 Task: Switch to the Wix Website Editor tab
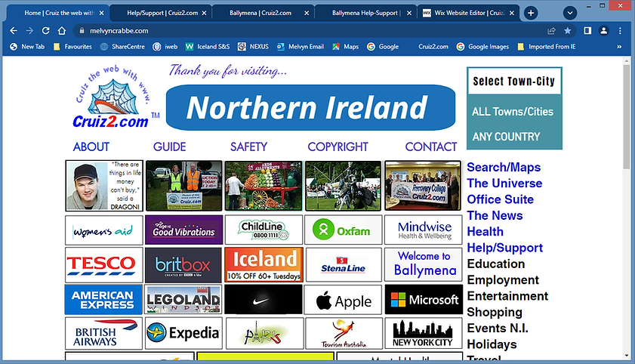[x=469, y=13]
